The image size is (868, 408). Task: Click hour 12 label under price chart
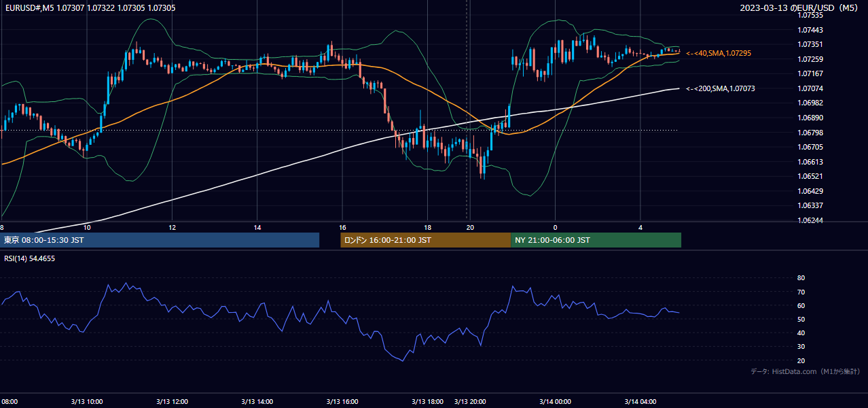[172, 227]
